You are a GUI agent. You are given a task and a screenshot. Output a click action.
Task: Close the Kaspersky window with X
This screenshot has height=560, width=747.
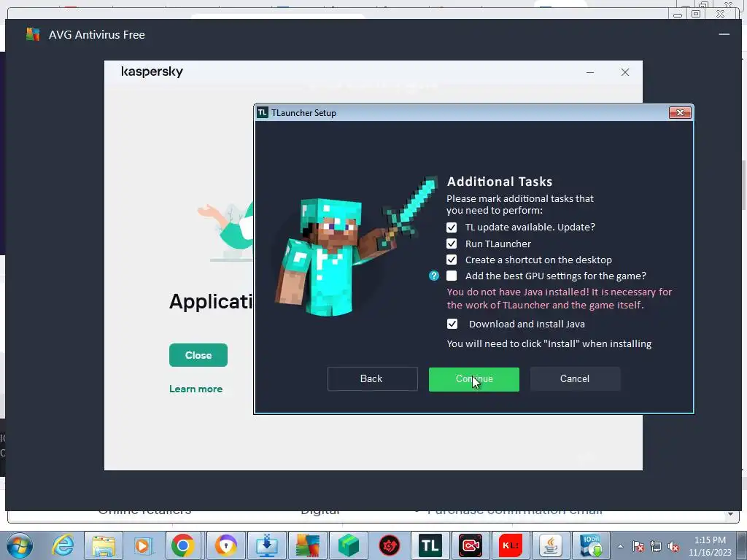625,72
